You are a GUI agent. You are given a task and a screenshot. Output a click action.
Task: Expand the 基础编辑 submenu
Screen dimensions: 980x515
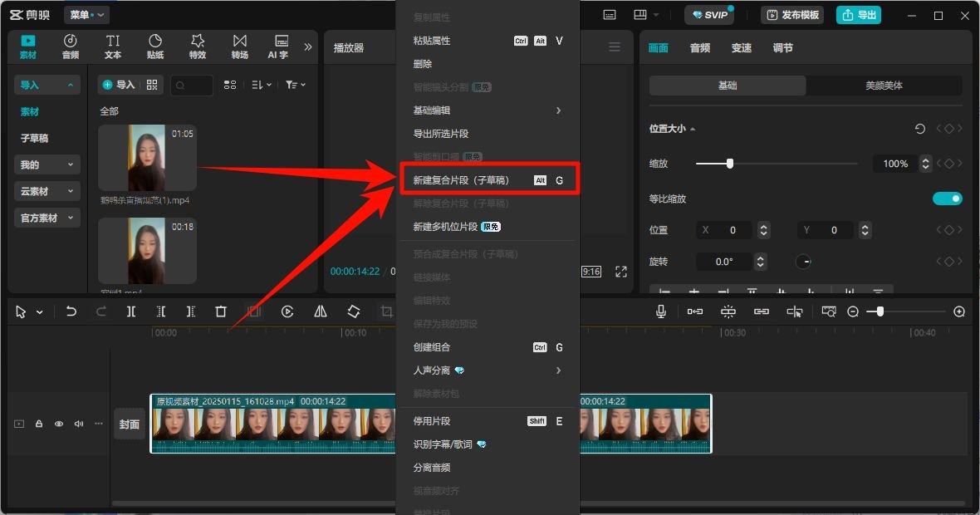[488, 110]
